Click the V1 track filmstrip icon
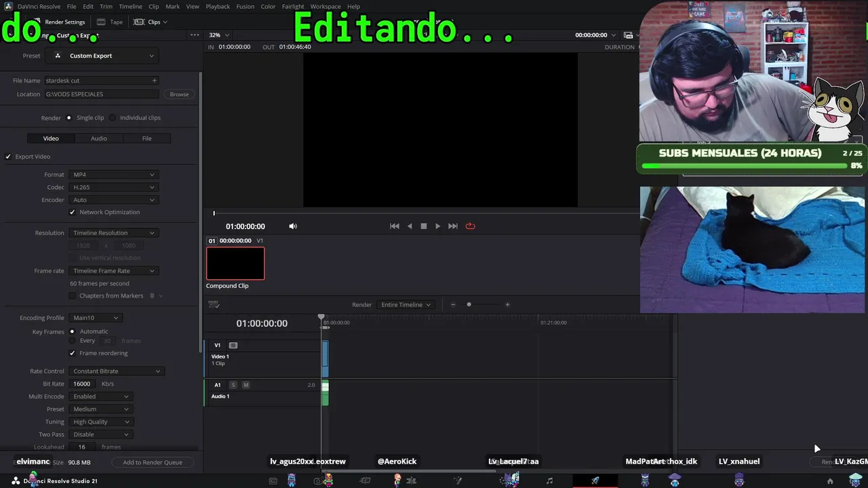 [233, 346]
